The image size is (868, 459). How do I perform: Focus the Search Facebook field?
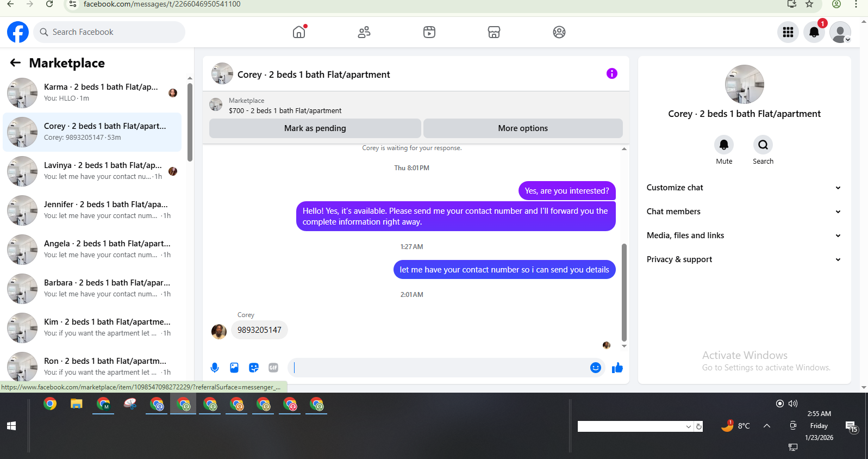tap(109, 32)
